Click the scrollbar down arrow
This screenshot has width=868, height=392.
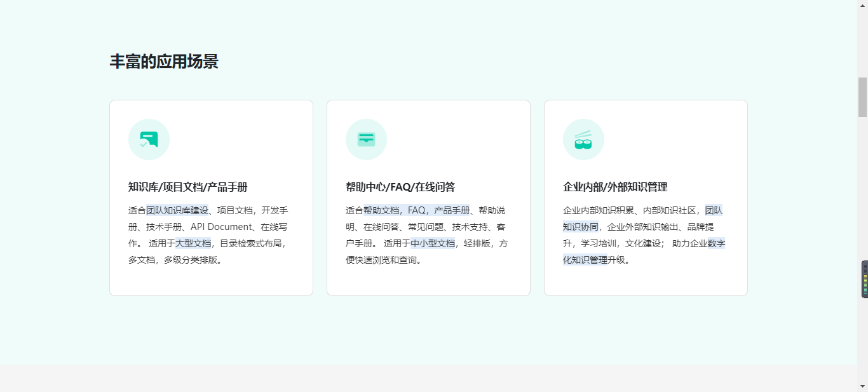pyautogui.click(x=862, y=386)
